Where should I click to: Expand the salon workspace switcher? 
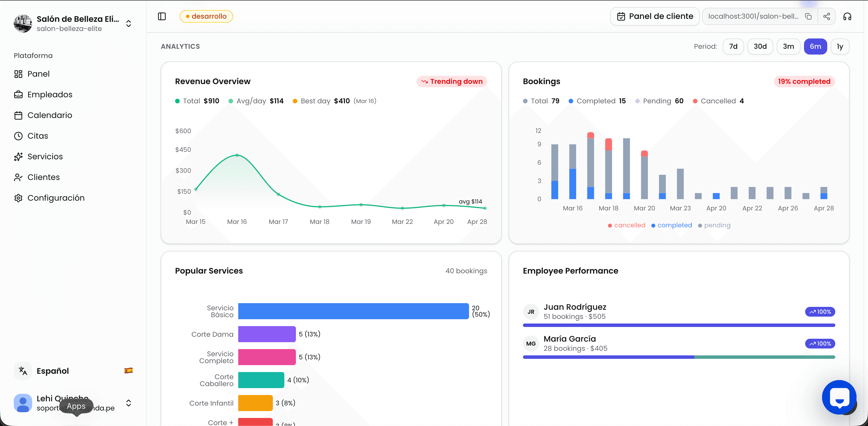pos(128,23)
